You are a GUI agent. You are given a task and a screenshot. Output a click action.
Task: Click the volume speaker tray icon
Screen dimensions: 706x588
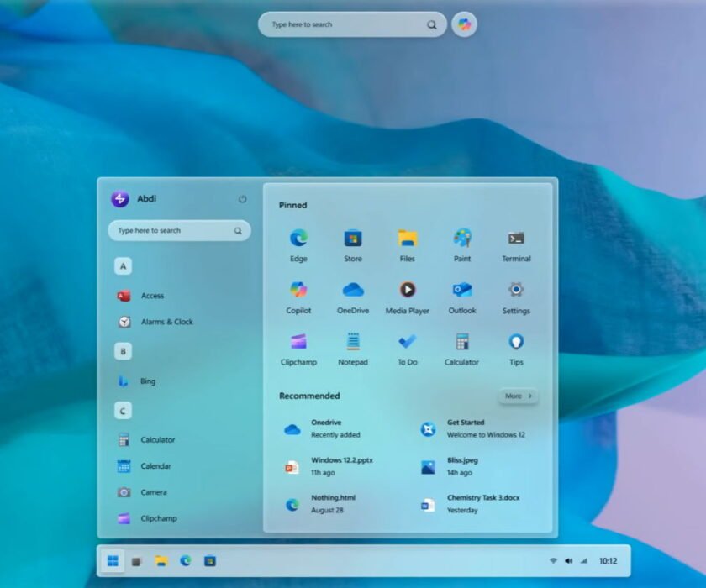tap(569, 560)
